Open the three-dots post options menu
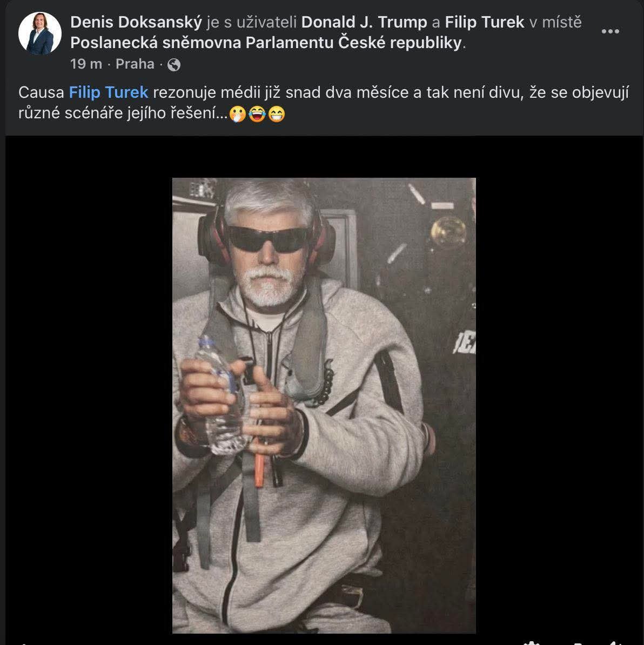 pos(610,31)
